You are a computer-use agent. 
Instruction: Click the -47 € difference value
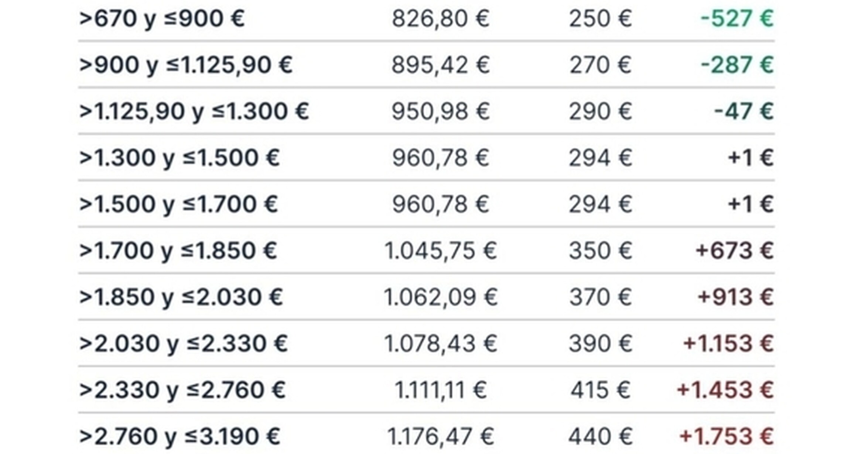(x=744, y=111)
